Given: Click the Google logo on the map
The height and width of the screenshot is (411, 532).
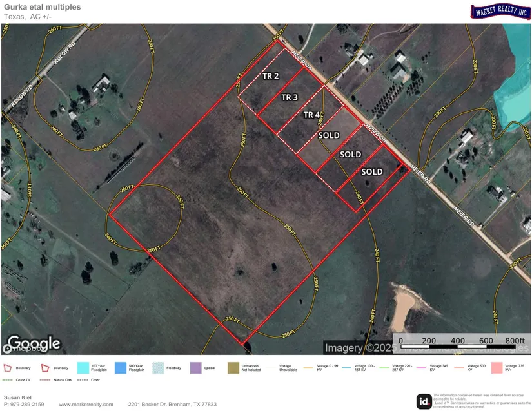Looking at the screenshot, I should tap(34, 342).
